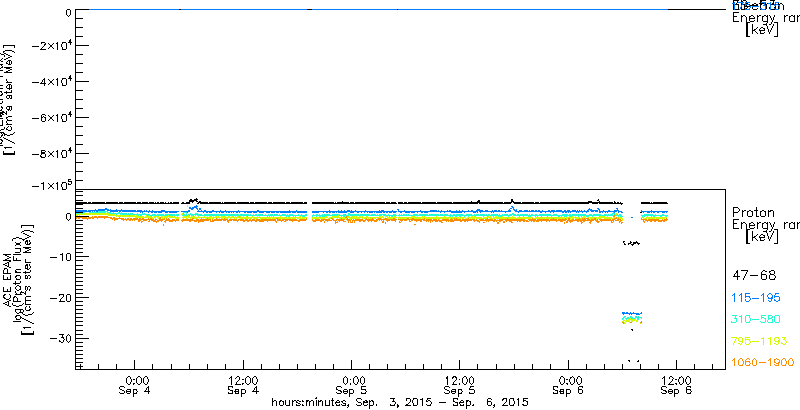Viewport: 800px width, 410px height.
Task: Click the -8×10⁴ y-axis tick label
Action: tap(51, 154)
